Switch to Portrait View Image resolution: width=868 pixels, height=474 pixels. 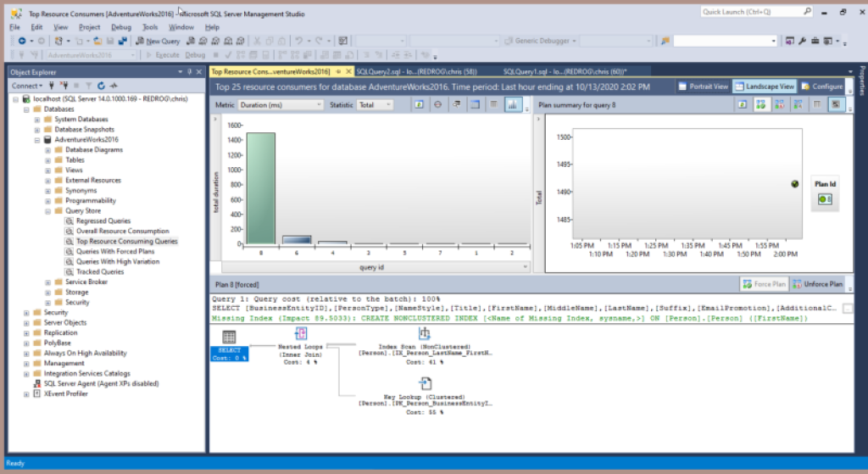[x=704, y=86]
